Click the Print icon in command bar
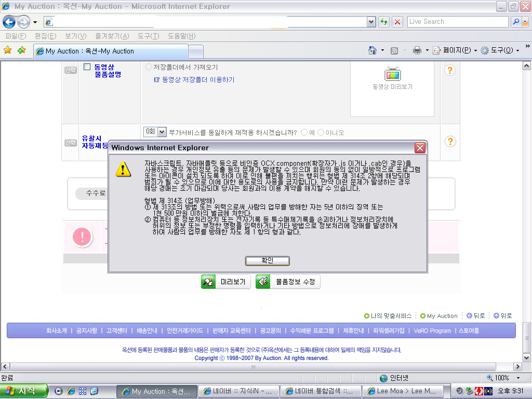 pos(417,50)
